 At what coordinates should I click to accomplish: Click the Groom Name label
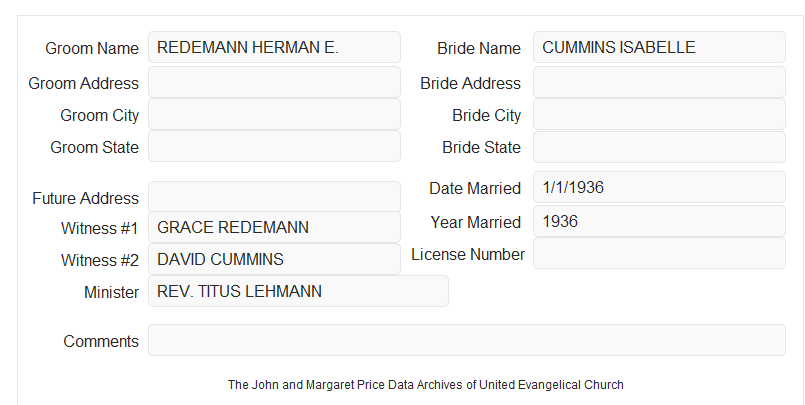92,48
